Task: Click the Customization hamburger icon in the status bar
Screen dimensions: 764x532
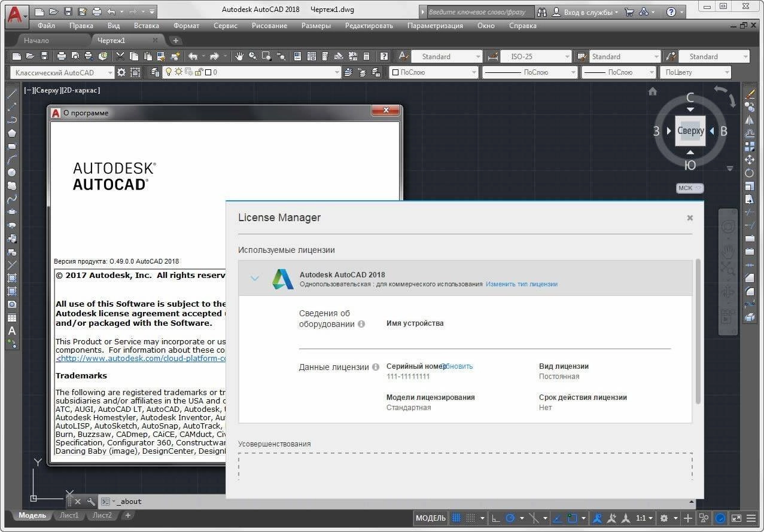Action: 751,518
